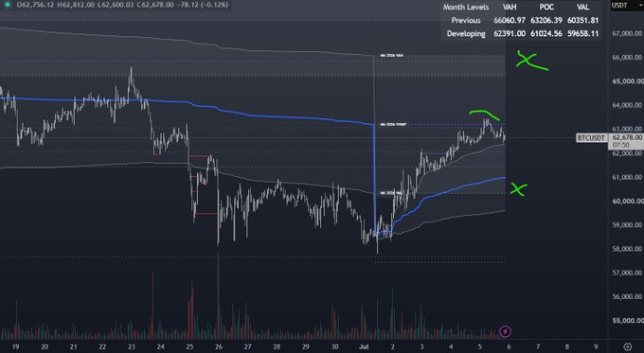
Task: Click the purple lightning event icon
Action: [x=505, y=331]
